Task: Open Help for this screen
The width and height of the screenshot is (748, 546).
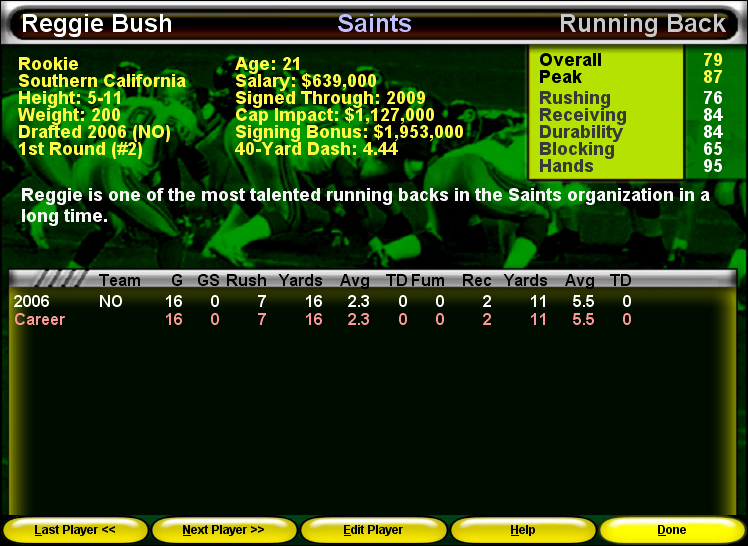Action: click(522, 530)
